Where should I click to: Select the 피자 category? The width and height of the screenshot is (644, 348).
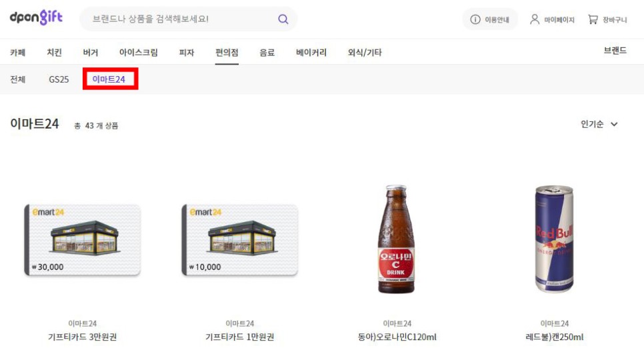(x=187, y=52)
